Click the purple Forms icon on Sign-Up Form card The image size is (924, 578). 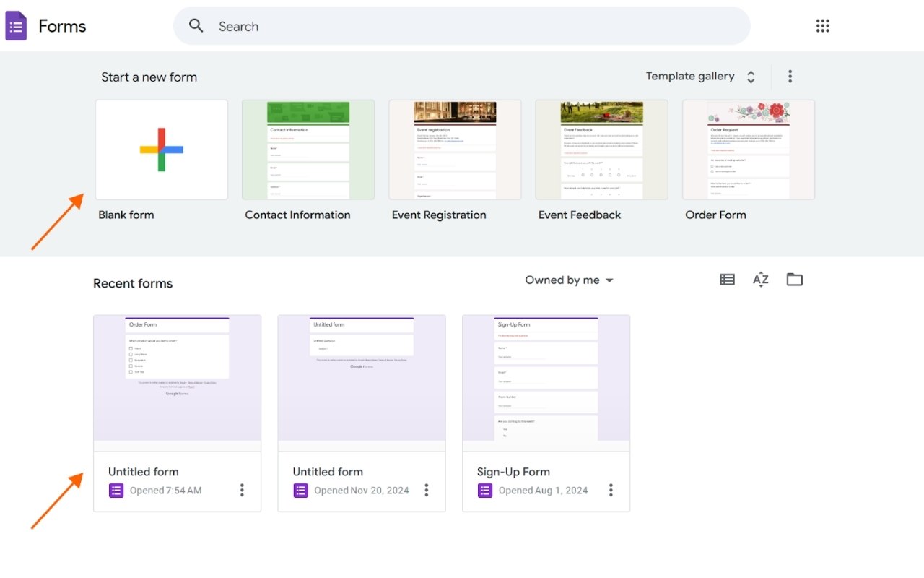pos(484,490)
